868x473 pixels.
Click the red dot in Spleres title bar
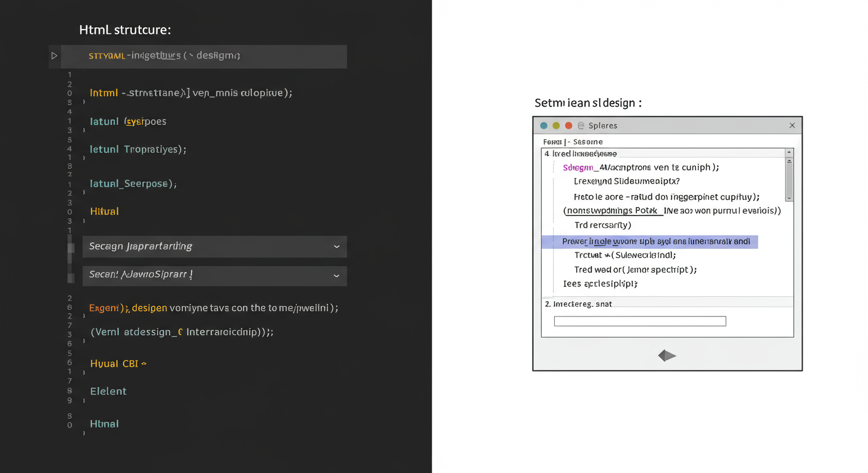[568, 126]
